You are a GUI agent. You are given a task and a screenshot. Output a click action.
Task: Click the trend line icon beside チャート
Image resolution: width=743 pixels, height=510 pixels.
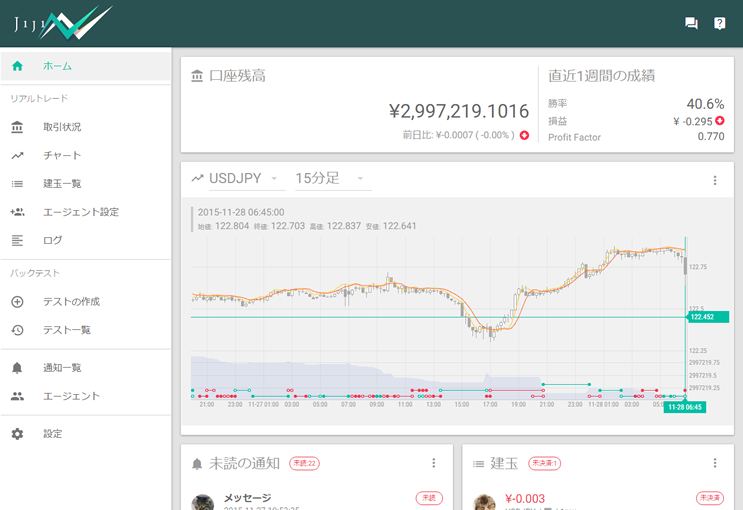click(17, 155)
